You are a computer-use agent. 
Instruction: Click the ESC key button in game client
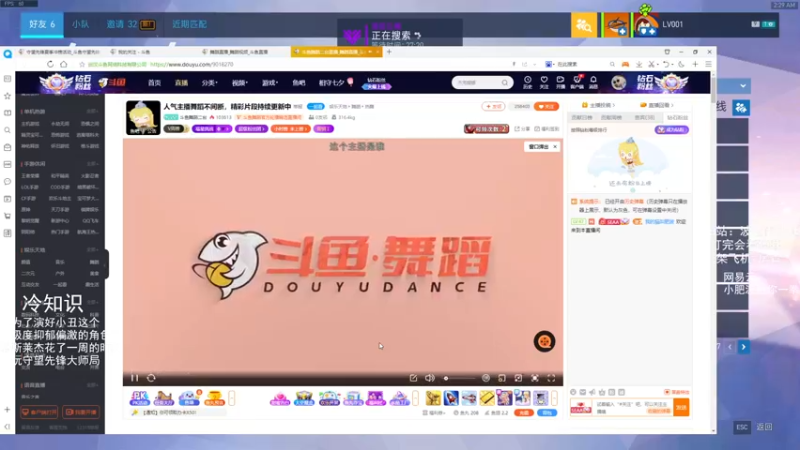coord(742,427)
